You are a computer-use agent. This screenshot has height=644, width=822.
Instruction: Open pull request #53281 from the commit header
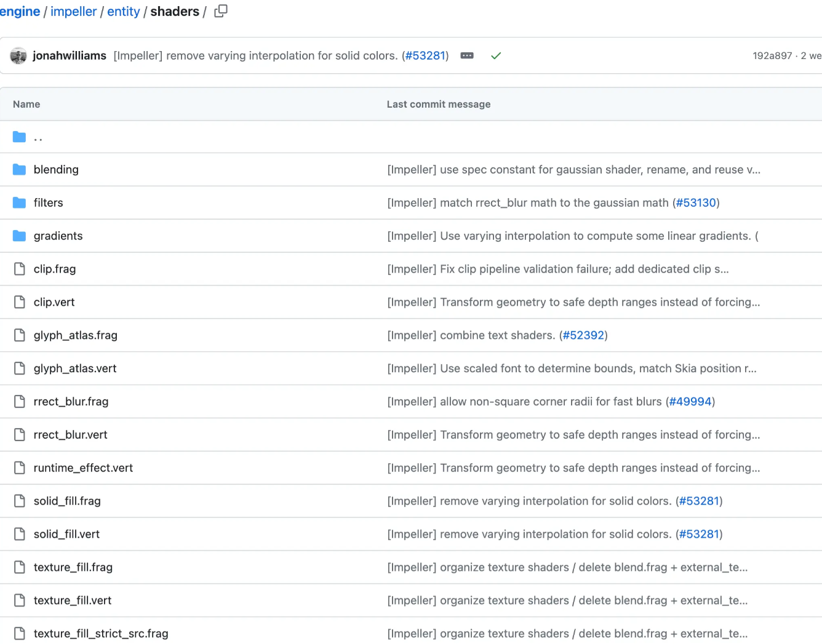(x=425, y=55)
